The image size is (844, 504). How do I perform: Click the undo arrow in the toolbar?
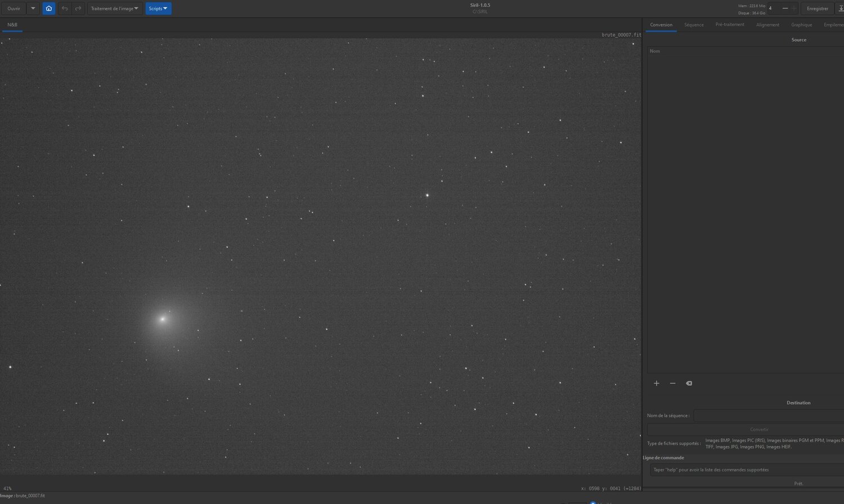(65, 8)
